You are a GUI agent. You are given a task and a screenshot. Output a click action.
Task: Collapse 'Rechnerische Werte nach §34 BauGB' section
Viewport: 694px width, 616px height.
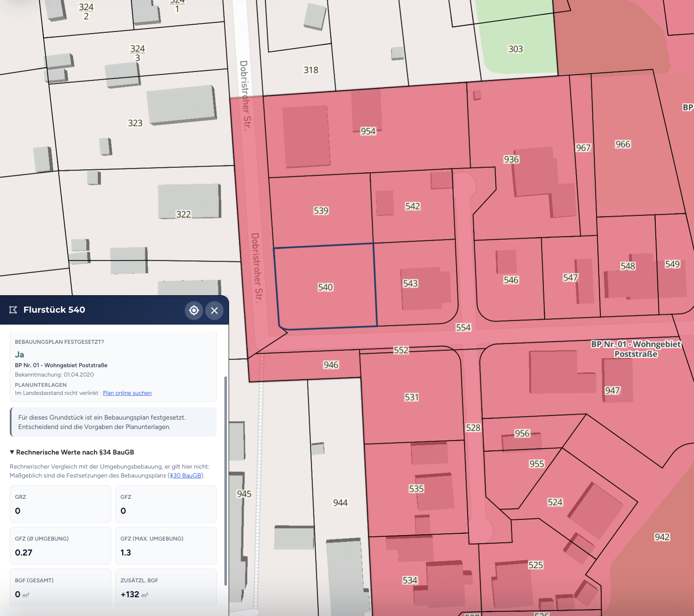(x=72, y=452)
